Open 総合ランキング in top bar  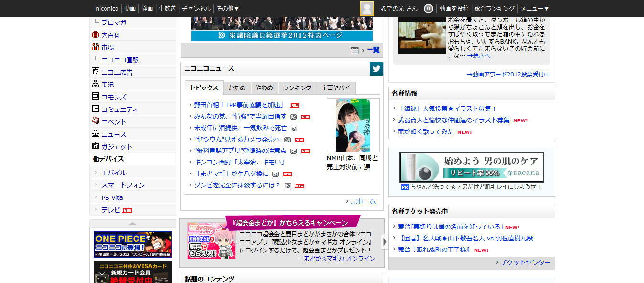coord(495,9)
